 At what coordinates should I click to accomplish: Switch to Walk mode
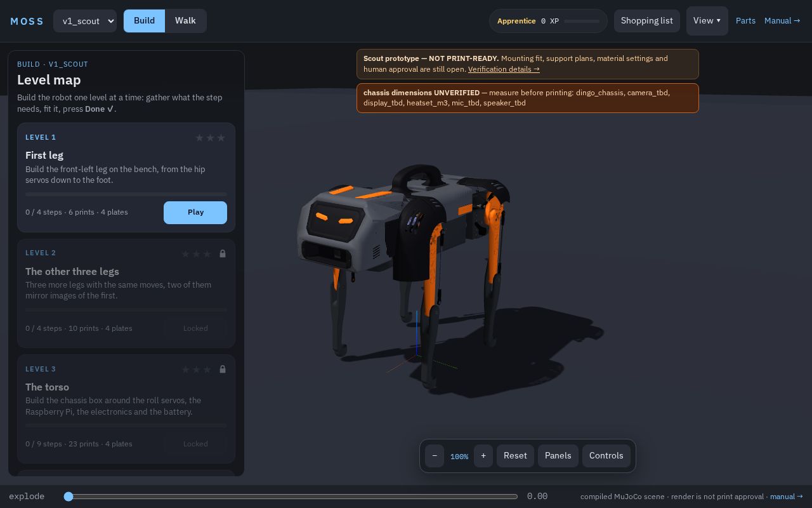click(185, 21)
